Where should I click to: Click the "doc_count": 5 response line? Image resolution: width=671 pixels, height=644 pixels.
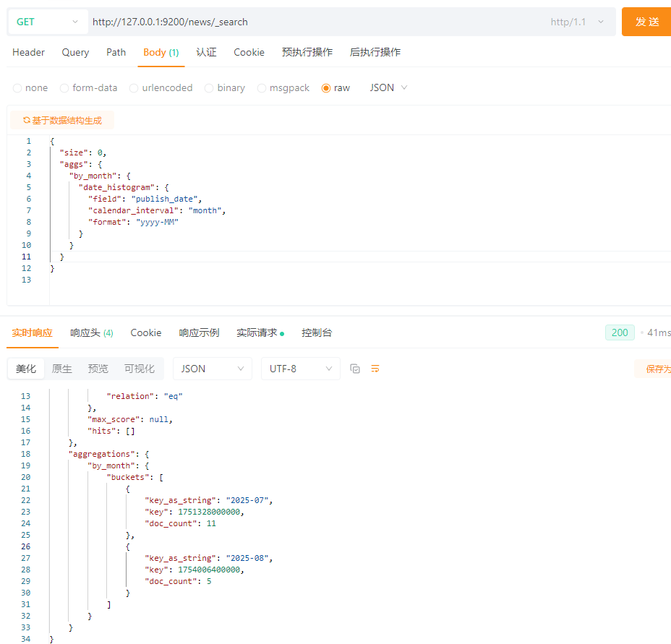tap(178, 581)
